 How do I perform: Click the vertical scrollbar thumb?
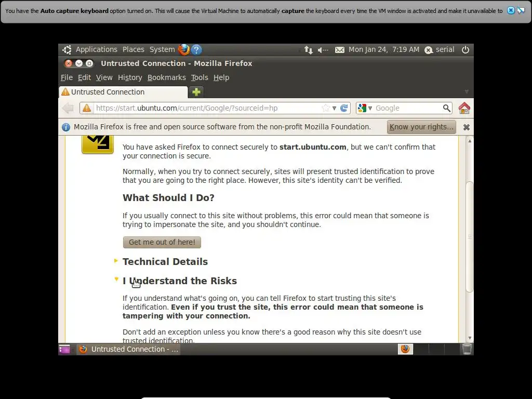[x=470, y=236]
